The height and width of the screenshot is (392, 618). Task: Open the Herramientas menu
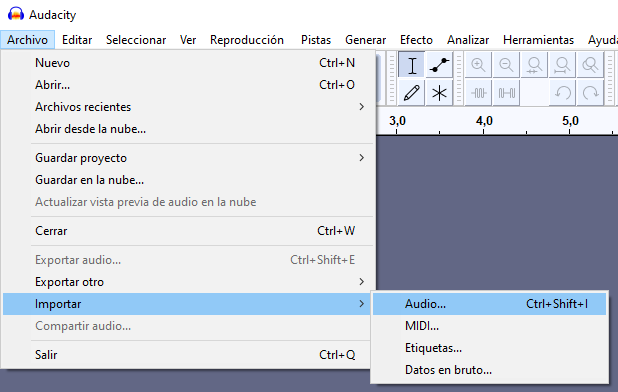[x=538, y=40]
